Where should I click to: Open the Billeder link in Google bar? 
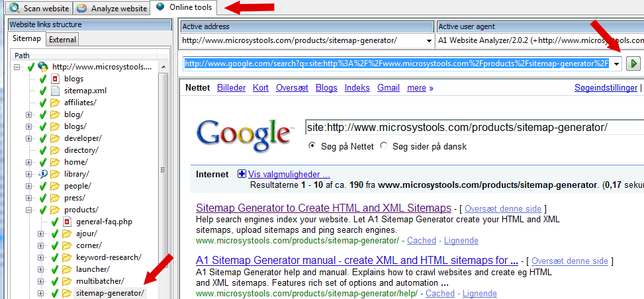[x=231, y=87]
